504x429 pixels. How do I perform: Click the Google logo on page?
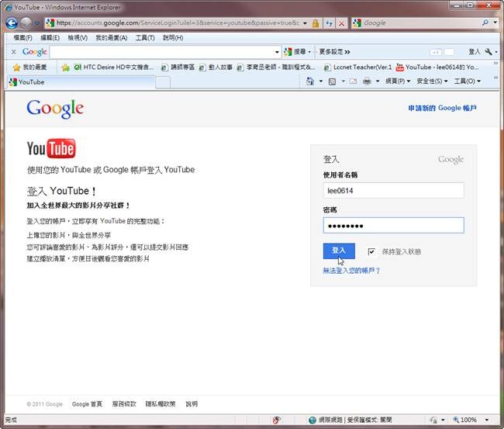pyautogui.click(x=55, y=109)
